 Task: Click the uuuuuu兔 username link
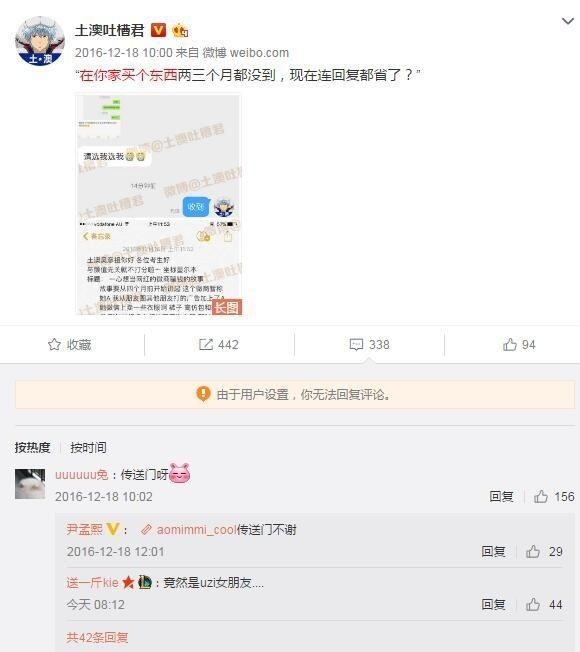(x=81, y=474)
